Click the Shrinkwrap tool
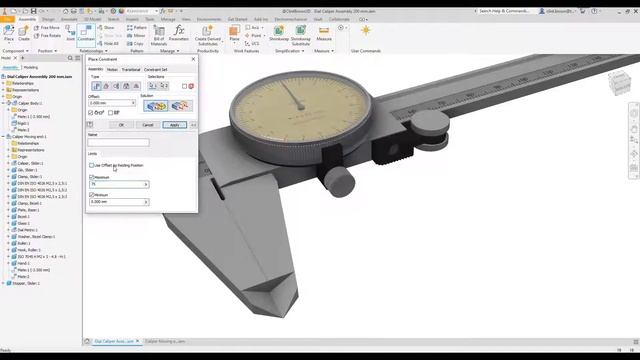Screen dimensions: 640x360 (x=279, y=33)
